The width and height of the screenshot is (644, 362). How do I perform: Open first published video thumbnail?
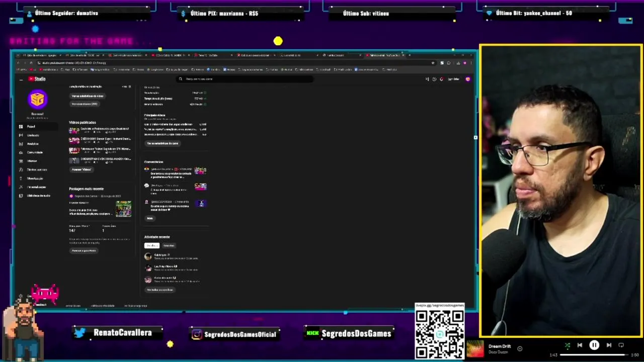pyautogui.click(x=74, y=130)
